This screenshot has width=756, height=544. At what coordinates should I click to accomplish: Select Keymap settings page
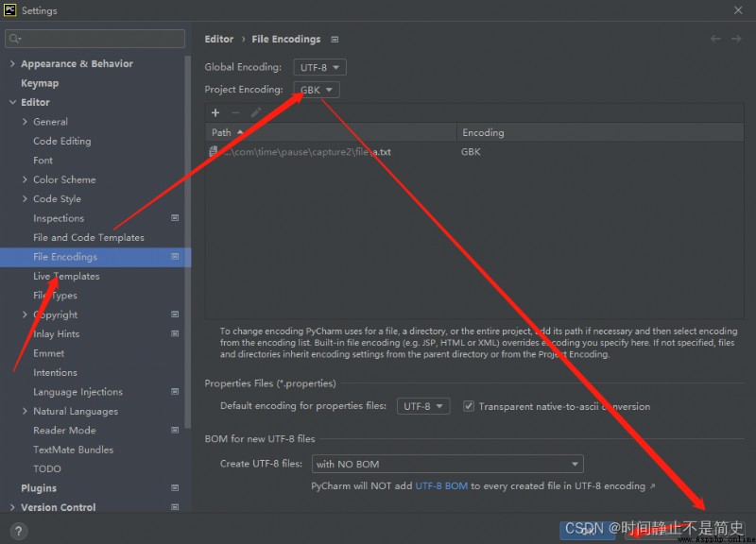pos(40,83)
